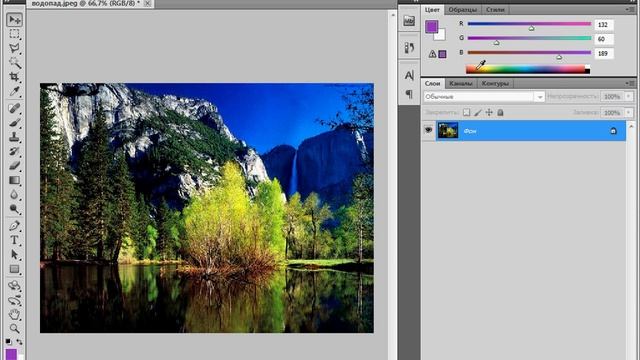Viewport: 640px width, 360px height.
Task: Click the R value field 132
Action: 604,24
